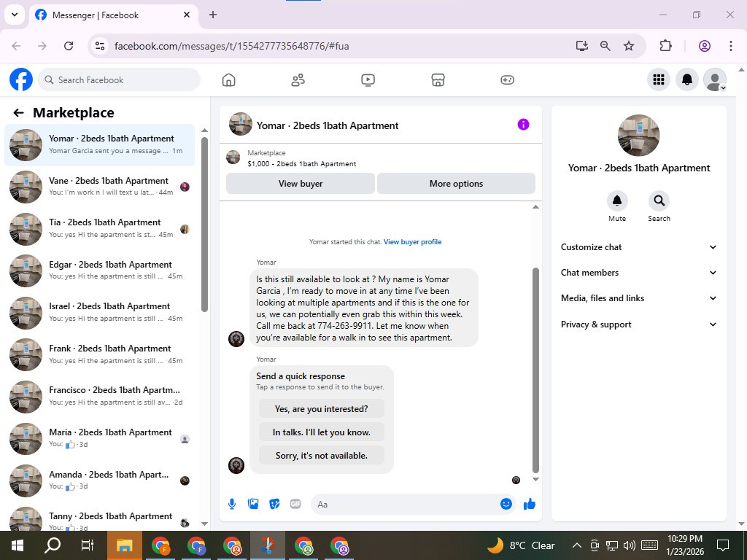747x560 pixels.
Task: Click the scroll-down arrow of chat messages
Action: tap(535, 480)
